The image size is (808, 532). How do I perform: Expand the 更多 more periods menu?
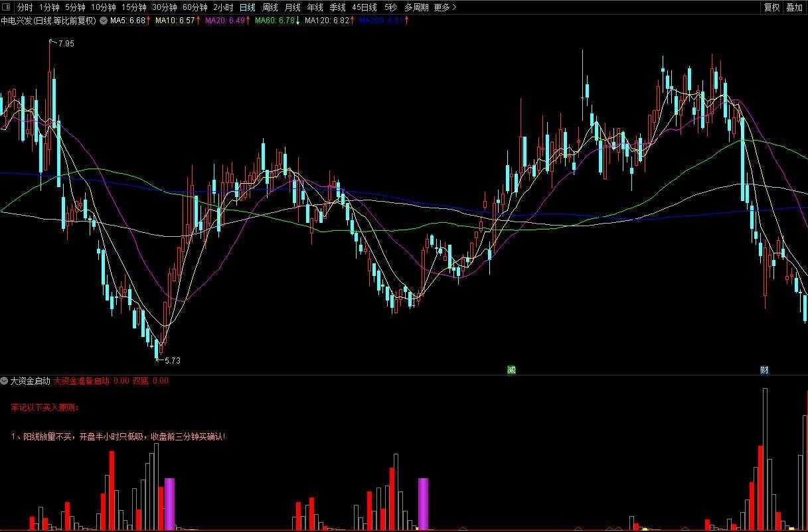point(445,8)
